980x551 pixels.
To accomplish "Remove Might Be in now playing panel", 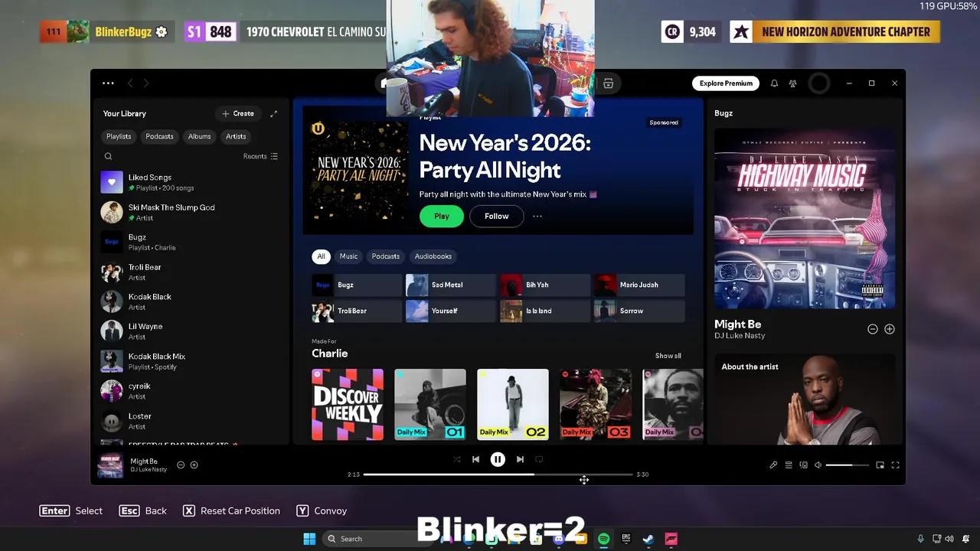I will pyautogui.click(x=872, y=329).
